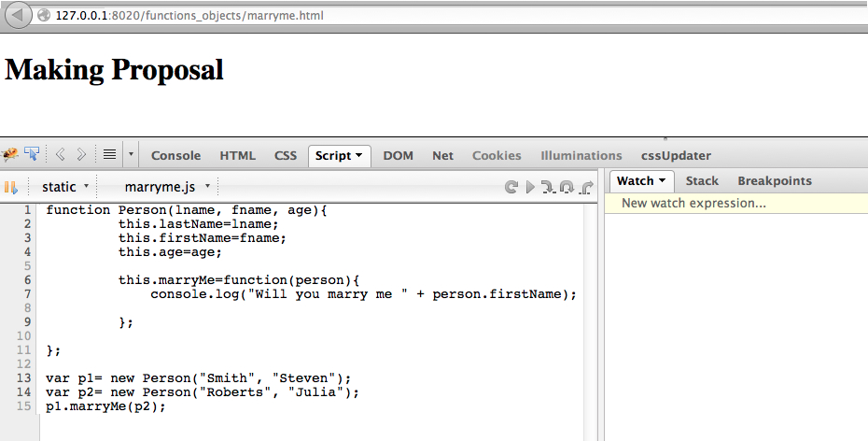This screenshot has height=441, width=868.
Task: Activate the inspect element pointer icon
Action: (32, 155)
